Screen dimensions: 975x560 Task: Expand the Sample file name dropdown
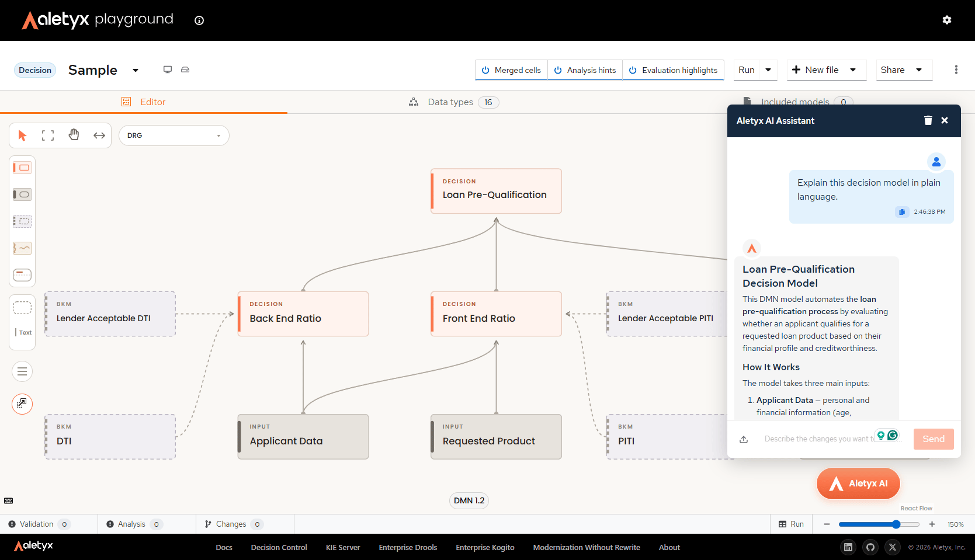point(136,70)
